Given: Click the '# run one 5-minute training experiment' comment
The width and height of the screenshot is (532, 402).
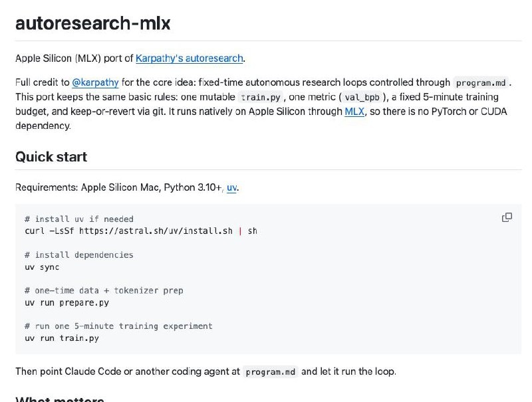Looking at the screenshot, I should (x=118, y=326).
